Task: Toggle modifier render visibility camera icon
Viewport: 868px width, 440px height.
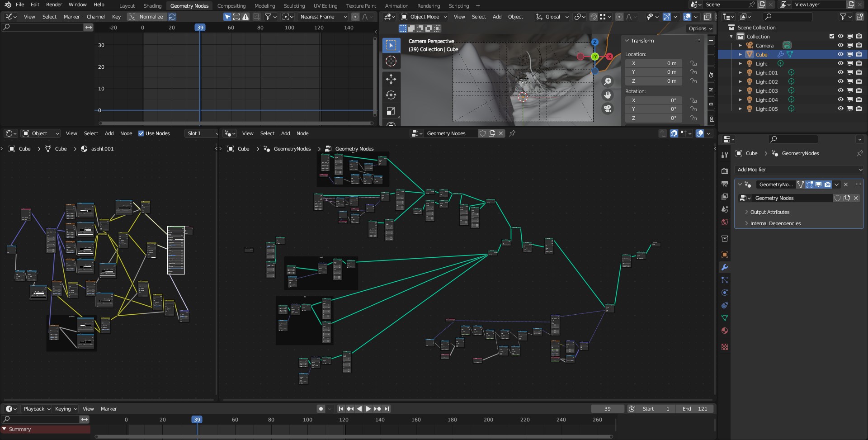Action: pyautogui.click(x=827, y=185)
